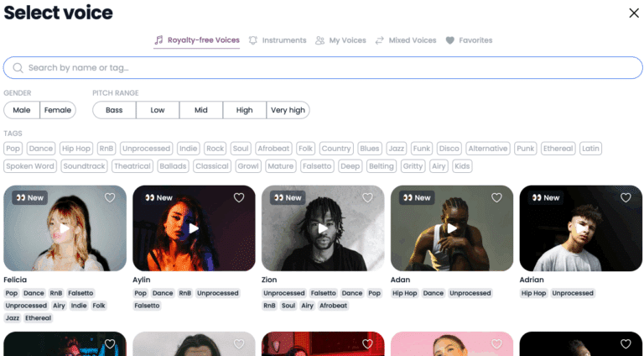Select Bass pitch range
644x356 pixels.
click(114, 110)
